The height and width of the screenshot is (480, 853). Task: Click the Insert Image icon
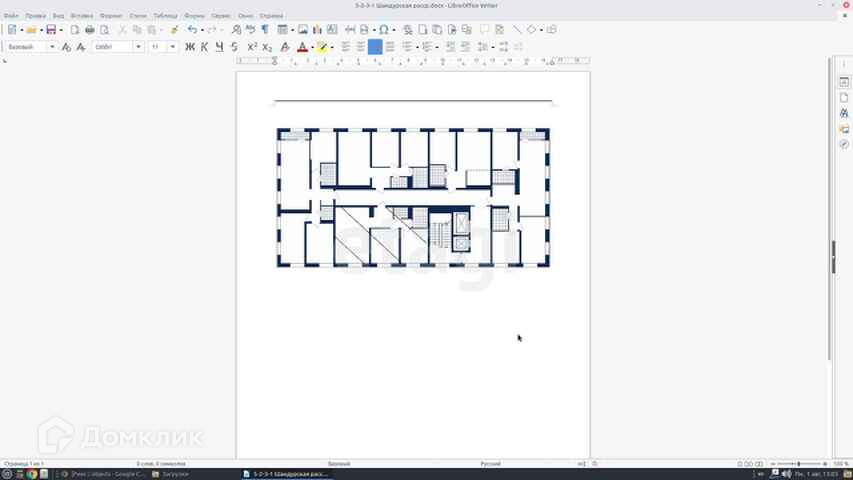click(x=303, y=30)
